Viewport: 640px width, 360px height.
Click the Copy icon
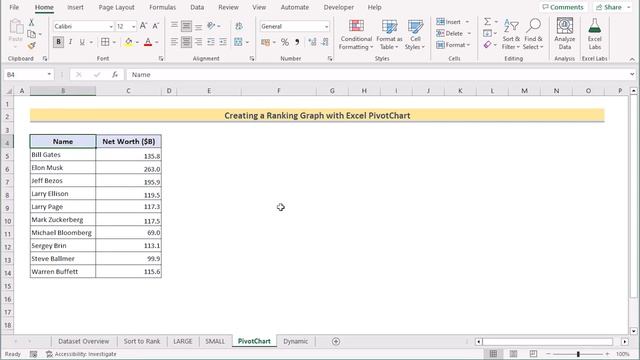[x=31, y=34]
